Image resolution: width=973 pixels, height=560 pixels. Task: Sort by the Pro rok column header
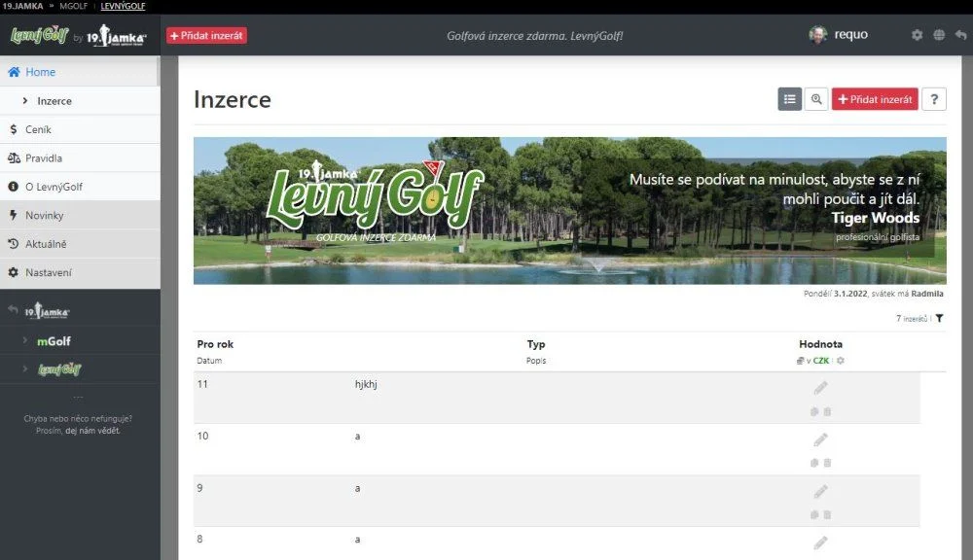(215, 344)
